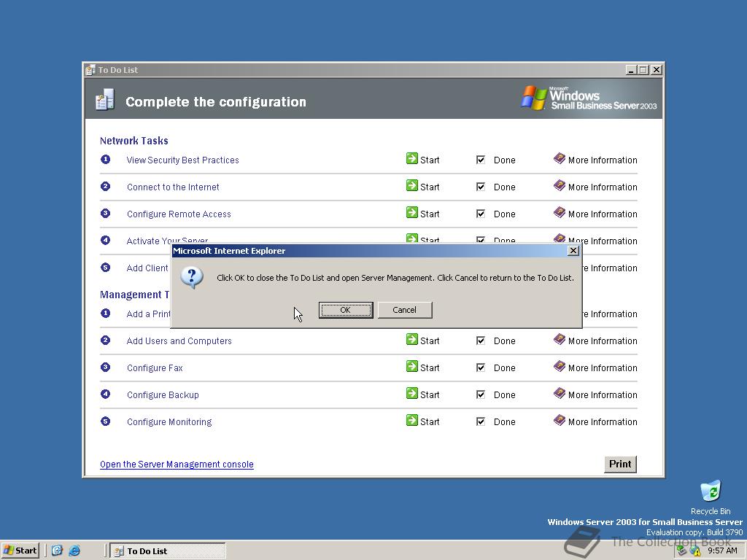
Task: Click the Print button
Action: (x=620, y=464)
